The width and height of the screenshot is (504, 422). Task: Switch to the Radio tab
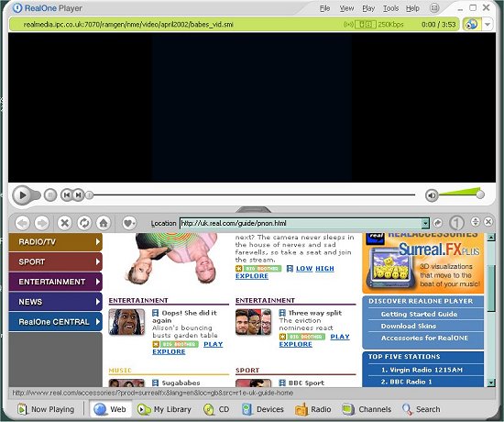313,409
